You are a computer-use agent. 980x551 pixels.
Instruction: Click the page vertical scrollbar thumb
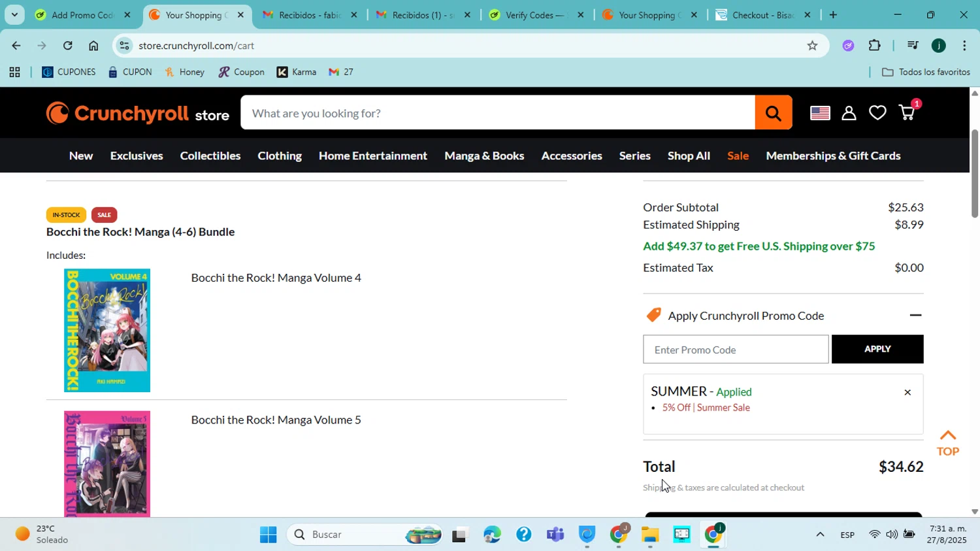974,173
